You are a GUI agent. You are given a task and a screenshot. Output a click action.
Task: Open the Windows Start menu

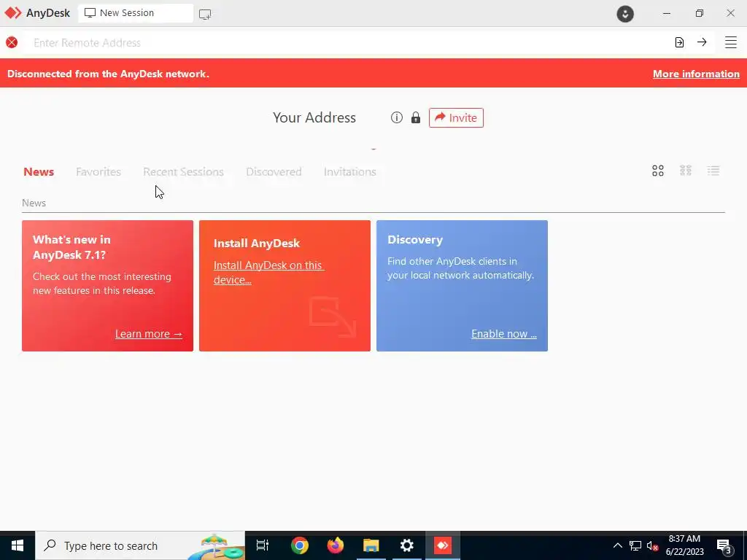pyautogui.click(x=18, y=545)
